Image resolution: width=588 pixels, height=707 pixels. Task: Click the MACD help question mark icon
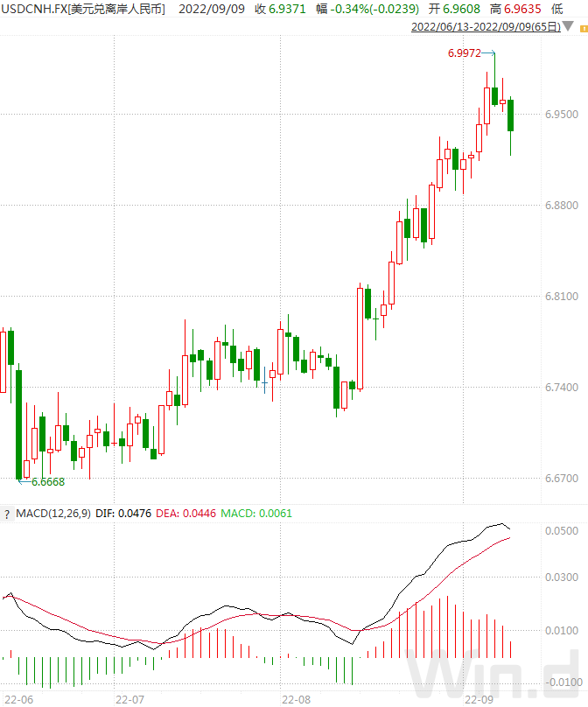7,514
